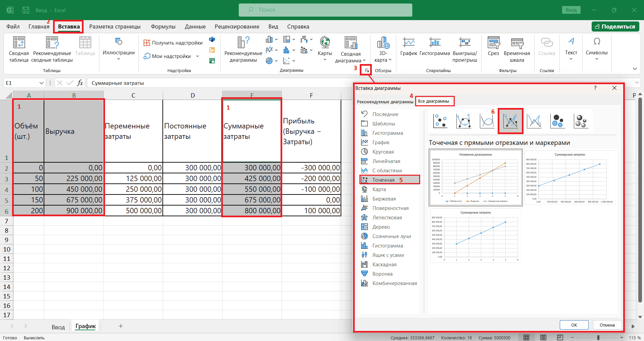Click the zoom slider handle
Viewport: 644px width, 341px height.
pyautogui.click(x=598, y=337)
